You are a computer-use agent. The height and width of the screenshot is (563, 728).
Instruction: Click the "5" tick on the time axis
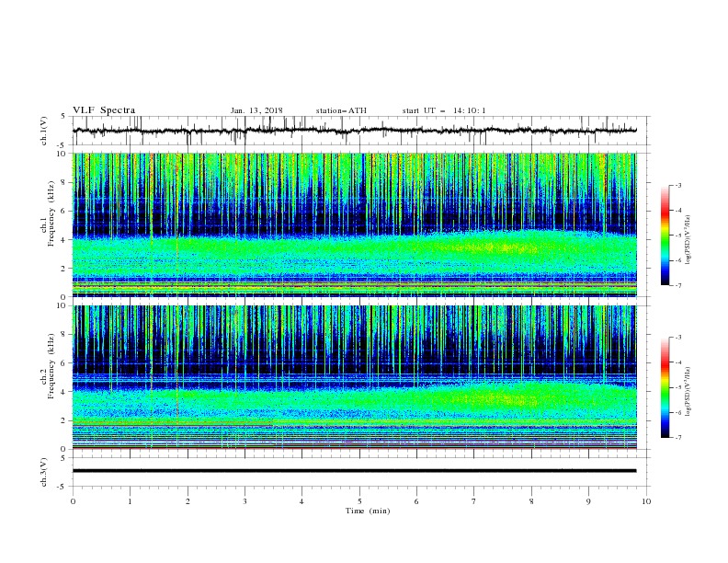[x=359, y=501]
